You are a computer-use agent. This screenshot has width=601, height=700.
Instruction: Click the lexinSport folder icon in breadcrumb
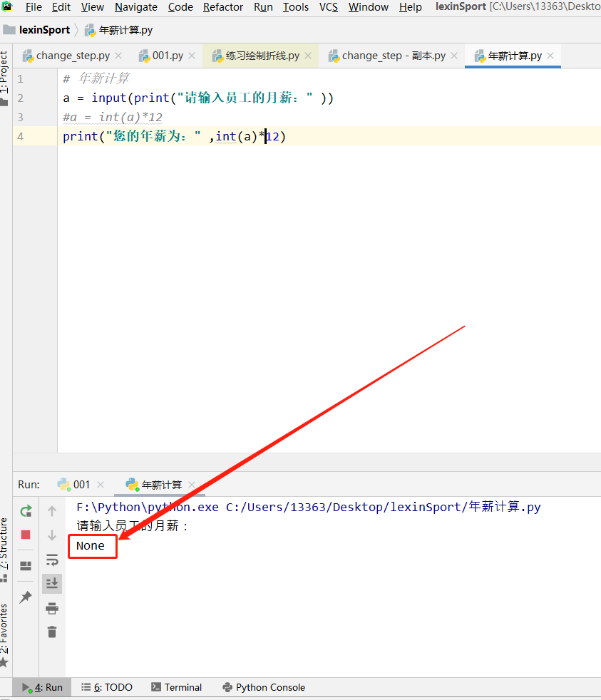point(9,30)
